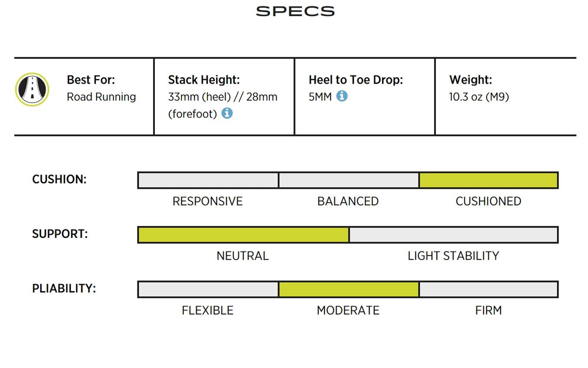Click the Road Running text
This screenshot has height=368, width=588.
click(x=101, y=97)
